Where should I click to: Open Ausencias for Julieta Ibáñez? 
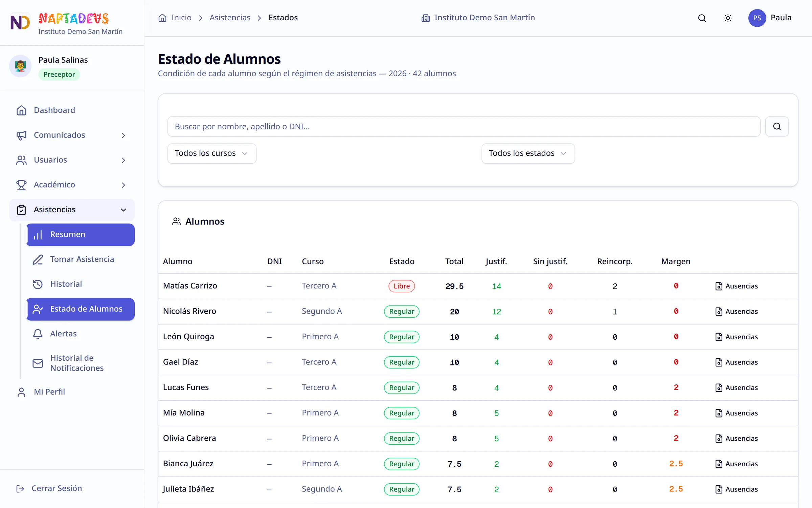tap(737, 489)
